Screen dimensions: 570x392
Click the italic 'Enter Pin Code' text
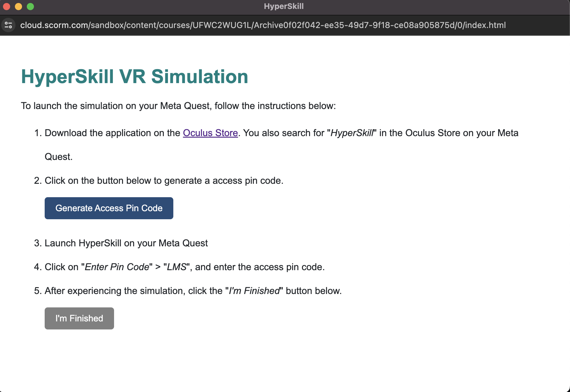coord(117,267)
